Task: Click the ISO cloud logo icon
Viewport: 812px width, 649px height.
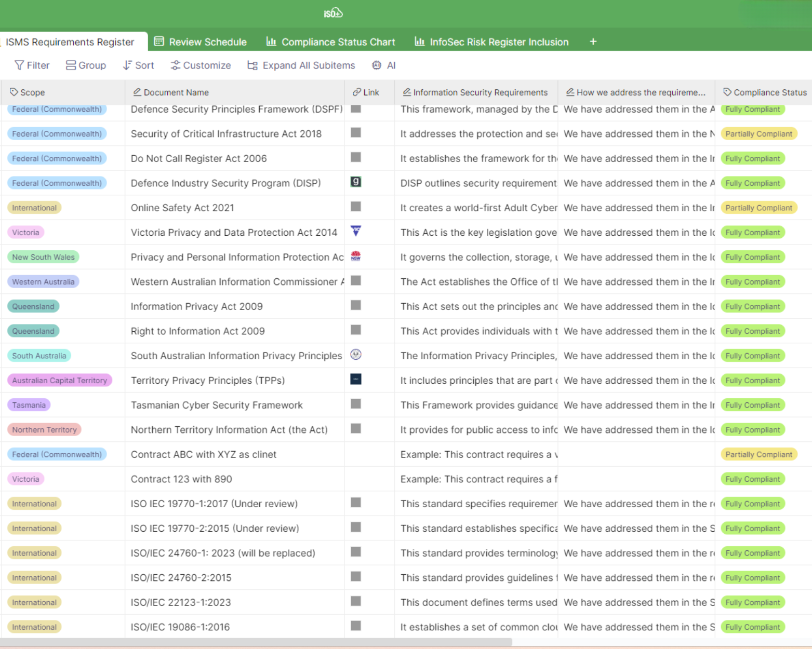Action: click(333, 13)
